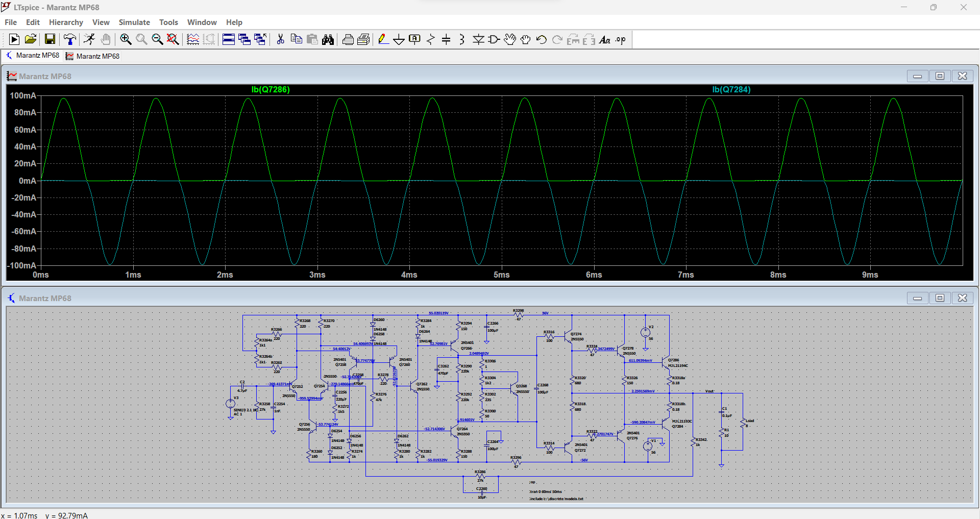Place a Diode component

point(478,39)
